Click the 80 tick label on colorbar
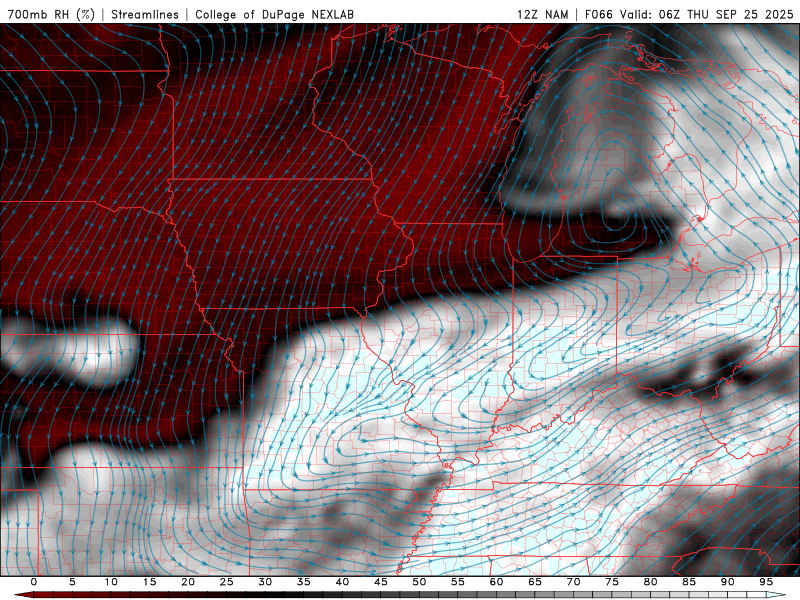 click(x=650, y=582)
